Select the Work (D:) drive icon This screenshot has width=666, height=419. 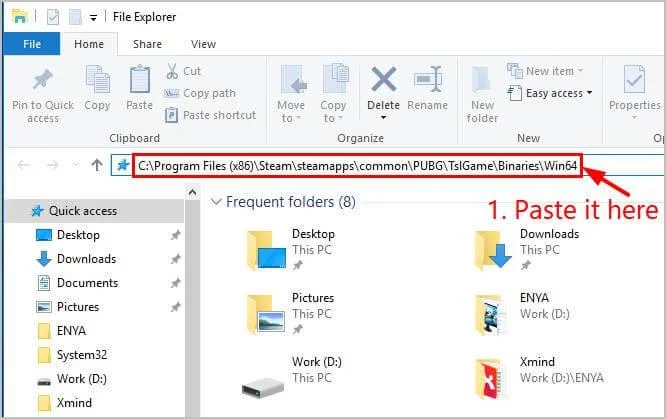(x=262, y=387)
